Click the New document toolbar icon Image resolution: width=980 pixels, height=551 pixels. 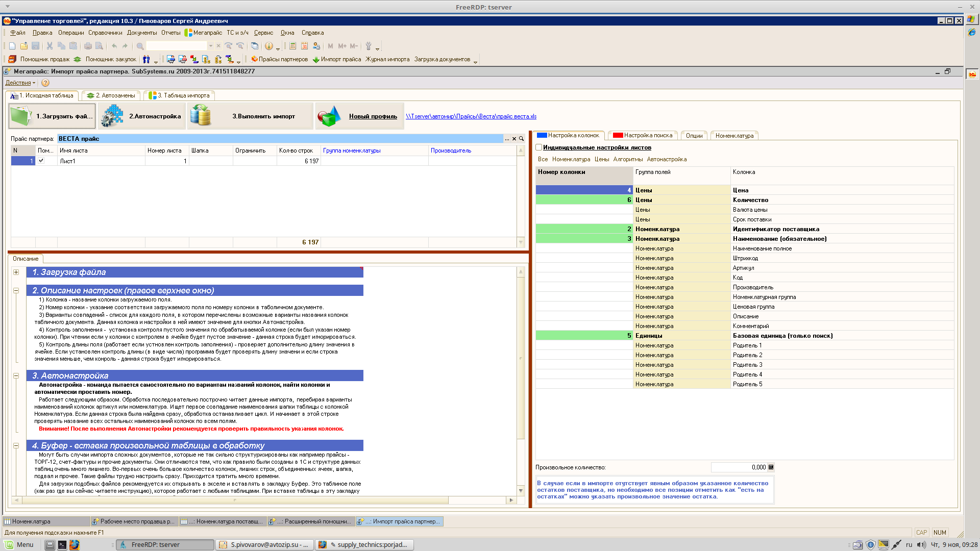12,46
